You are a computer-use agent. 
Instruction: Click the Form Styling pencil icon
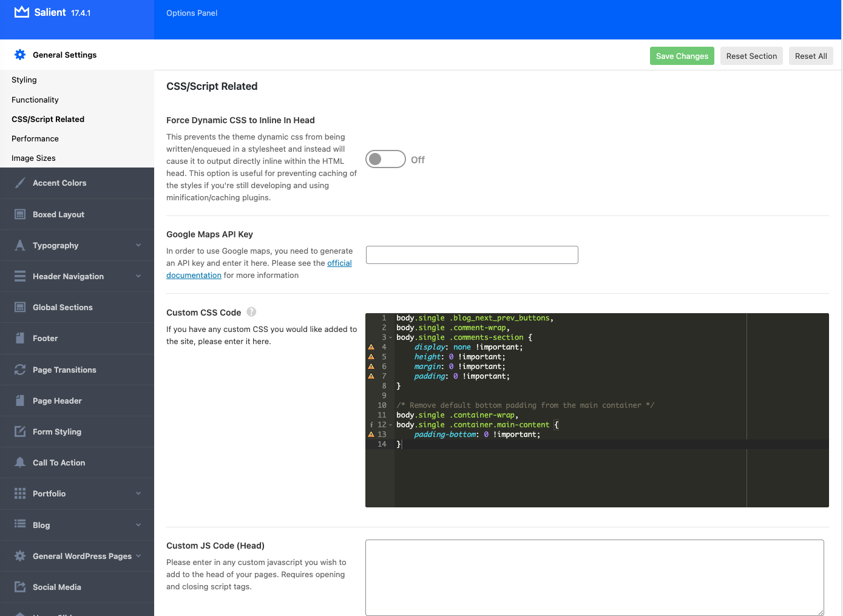tap(20, 432)
